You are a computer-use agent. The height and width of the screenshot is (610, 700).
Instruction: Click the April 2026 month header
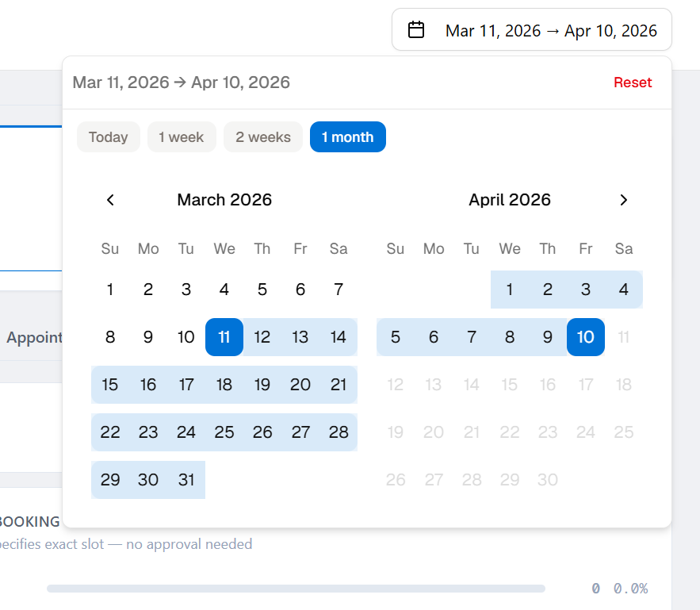[510, 200]
